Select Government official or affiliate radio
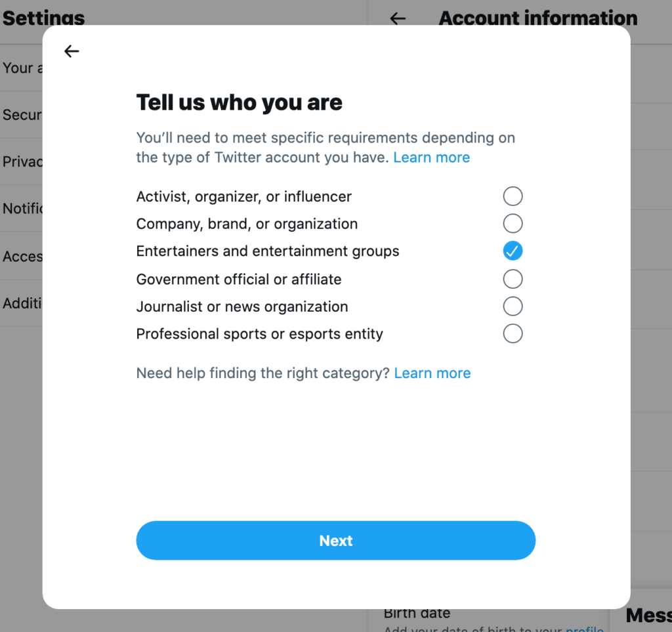672x632 pixels. click(513, 280)
